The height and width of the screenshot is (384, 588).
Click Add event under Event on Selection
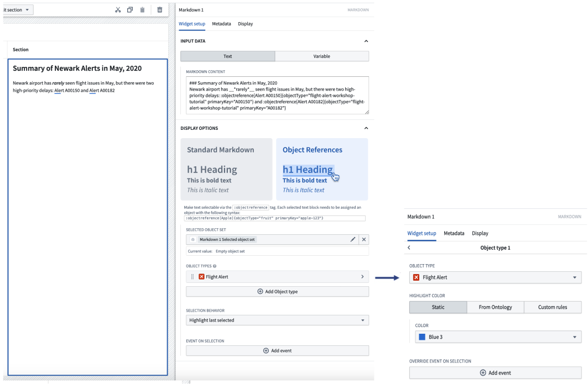point(277,351)
